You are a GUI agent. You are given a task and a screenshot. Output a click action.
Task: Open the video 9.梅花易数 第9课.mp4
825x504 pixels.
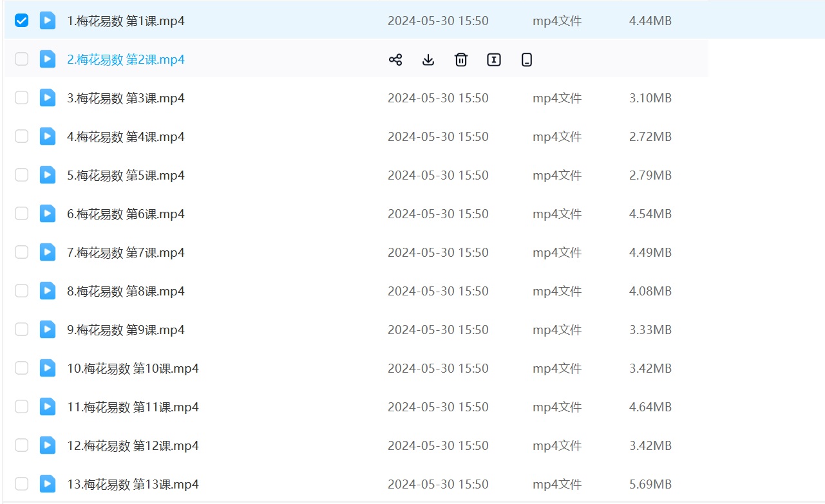coord(126,330)
